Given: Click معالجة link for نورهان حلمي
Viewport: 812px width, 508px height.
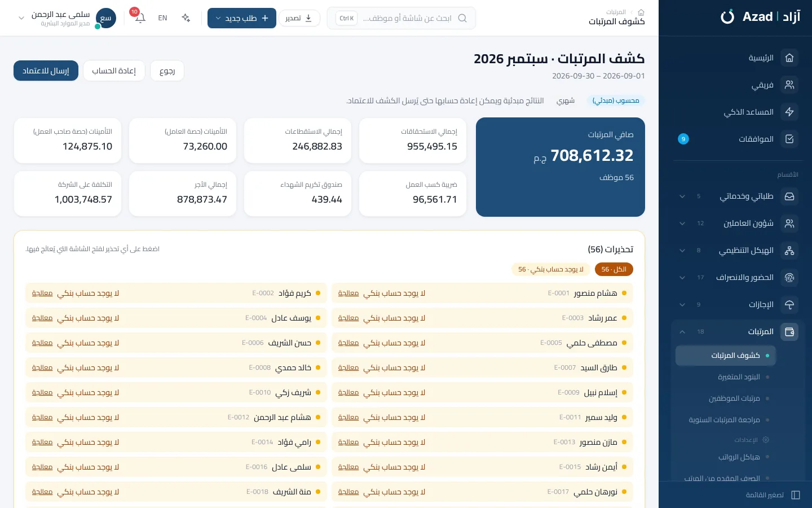Looking at the screenshot, I should (348, 492).
